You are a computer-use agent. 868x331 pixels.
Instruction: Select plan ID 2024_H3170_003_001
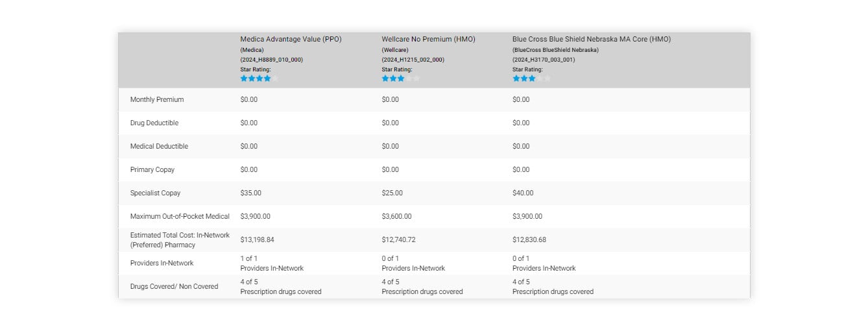(544, 60)
